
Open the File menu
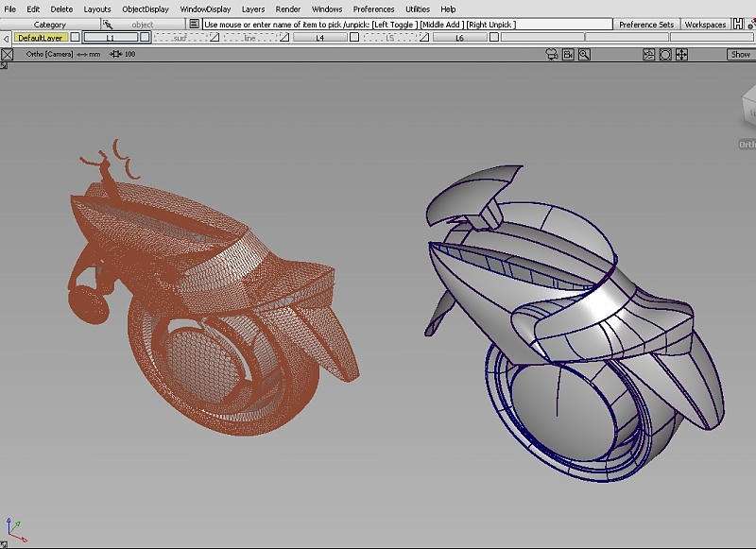click(9, 9)
